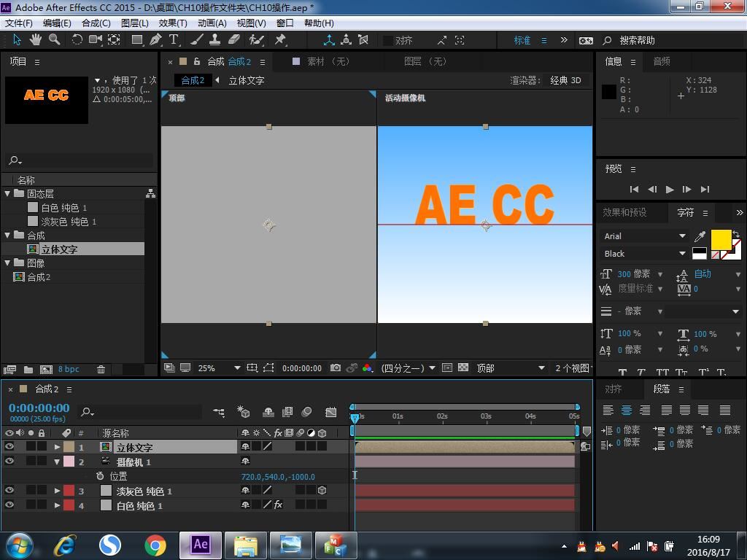
Task: Pick the Horizontal Type tool
Action: 174,40
